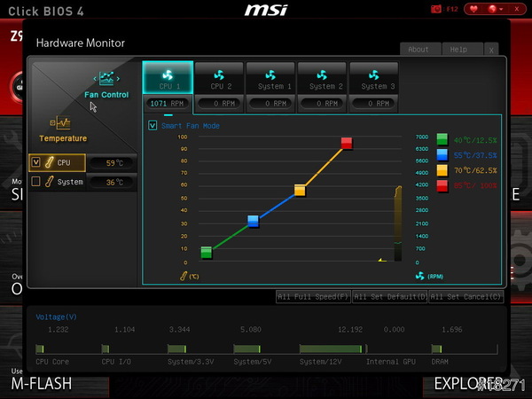Select the System 2 fan tab
The width and height of the screenshot is (532, 399).
tap(322, 78)
